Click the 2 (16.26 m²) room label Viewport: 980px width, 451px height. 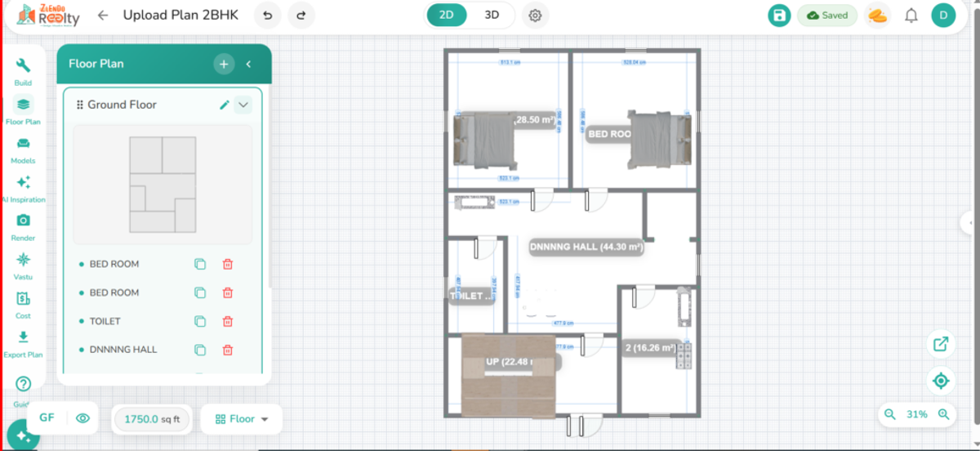[x=650, y=347]
